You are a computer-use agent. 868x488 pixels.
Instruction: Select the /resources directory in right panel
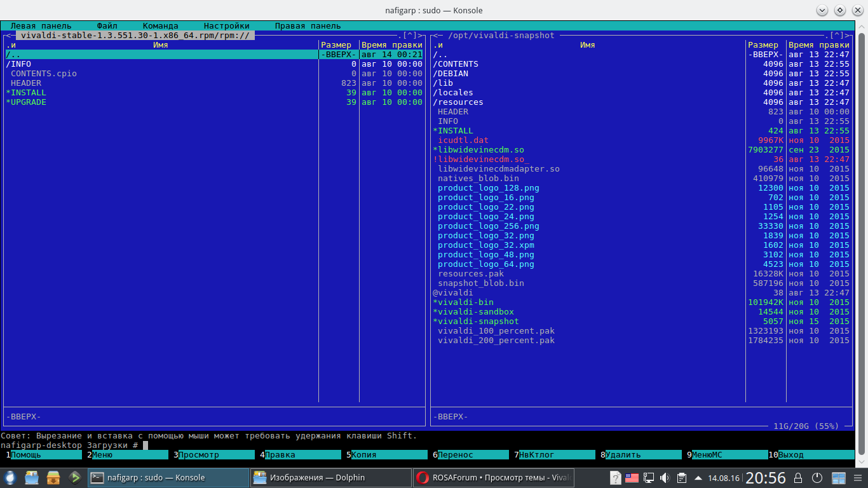point(458,102)
